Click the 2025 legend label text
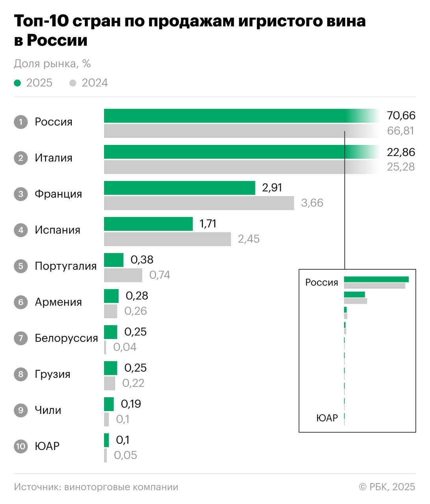The width and height of the screenshot is (430, 504). pyautogui.click(x=39, y=83)
